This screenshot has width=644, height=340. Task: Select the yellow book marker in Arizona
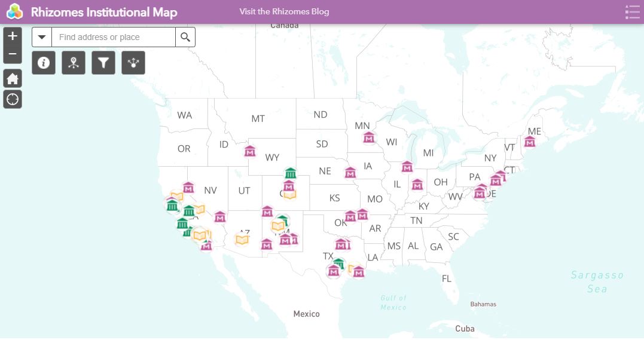coord(242,240)
